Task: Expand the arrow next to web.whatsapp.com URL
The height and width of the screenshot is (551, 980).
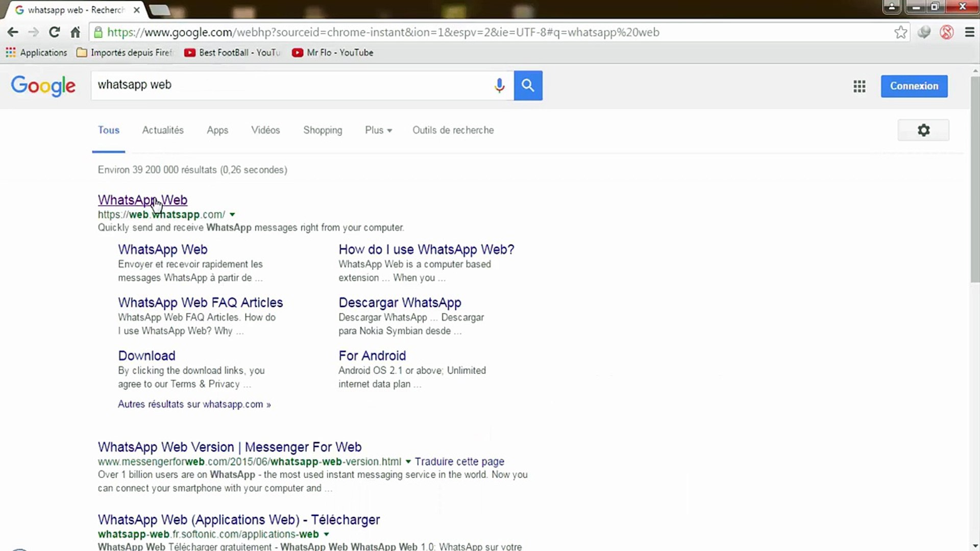Action: [232, 215]
